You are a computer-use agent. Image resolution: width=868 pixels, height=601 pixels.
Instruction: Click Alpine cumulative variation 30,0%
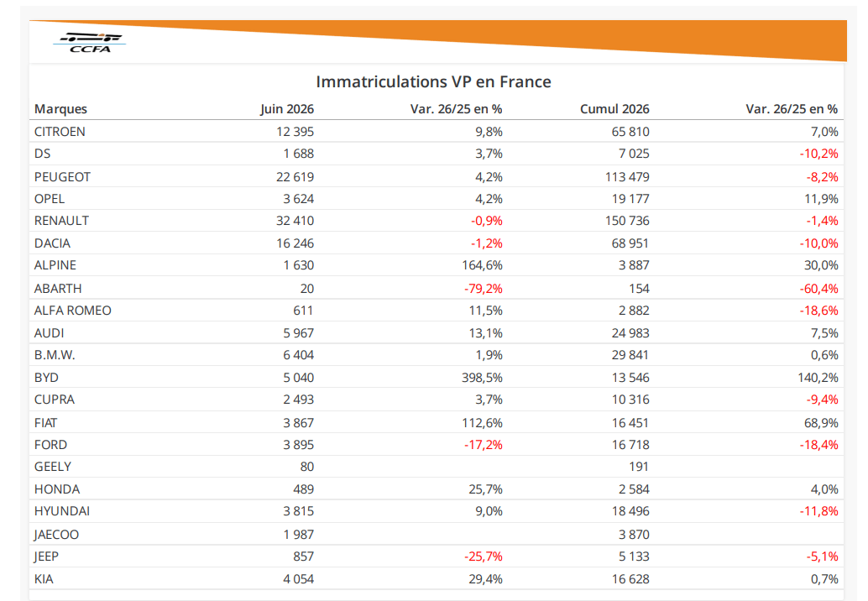[x=821, y=265]
